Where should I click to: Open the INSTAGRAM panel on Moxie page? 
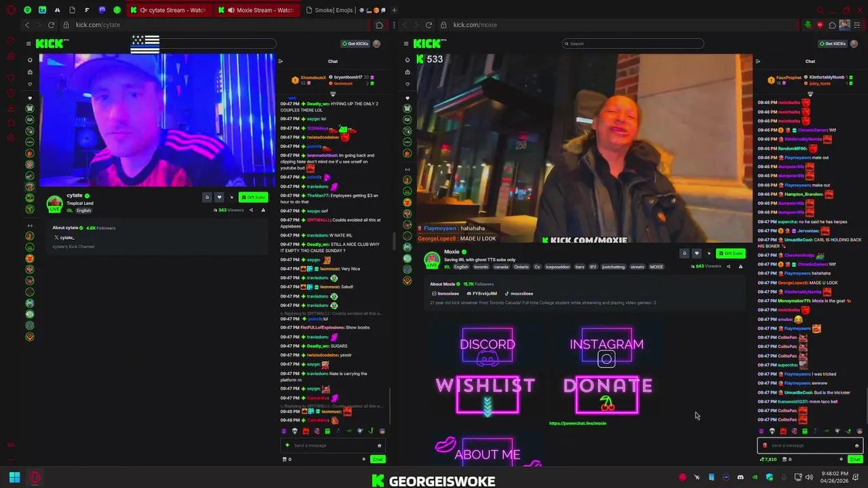click(607, 348)
